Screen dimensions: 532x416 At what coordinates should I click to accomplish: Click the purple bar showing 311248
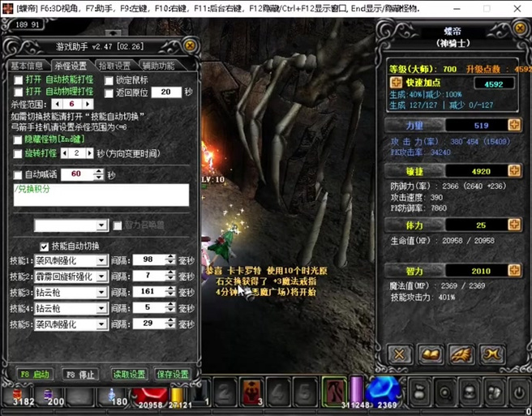tap(356, 392)
